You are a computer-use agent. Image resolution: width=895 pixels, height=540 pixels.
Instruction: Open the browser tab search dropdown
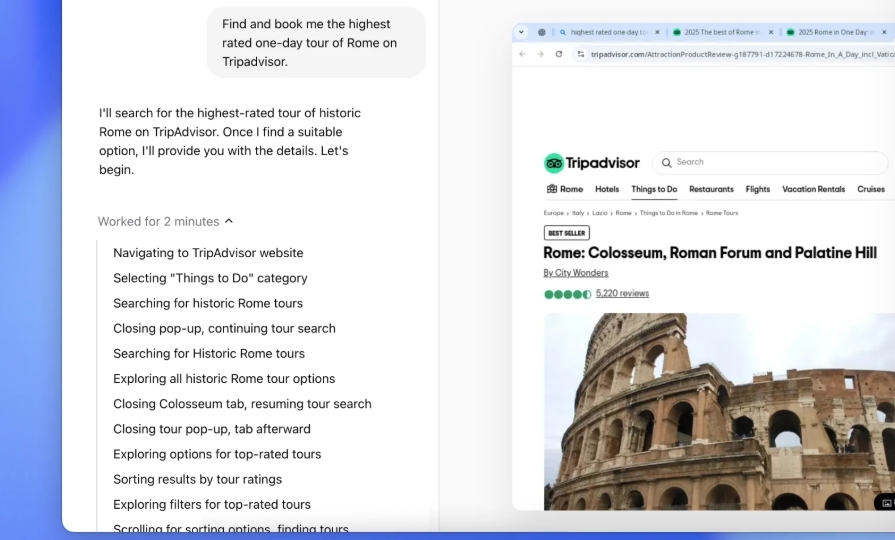click(x=521, y=32)
